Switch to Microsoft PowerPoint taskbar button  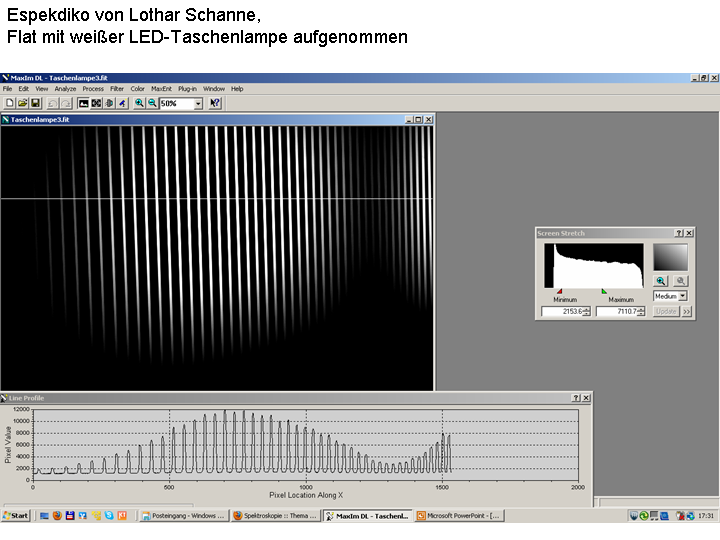(458, 516)
